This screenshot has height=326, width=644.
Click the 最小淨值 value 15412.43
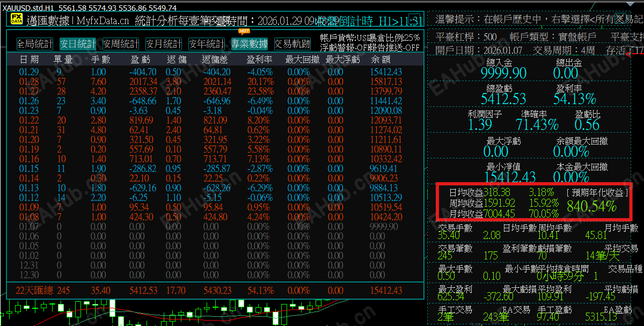510,177
